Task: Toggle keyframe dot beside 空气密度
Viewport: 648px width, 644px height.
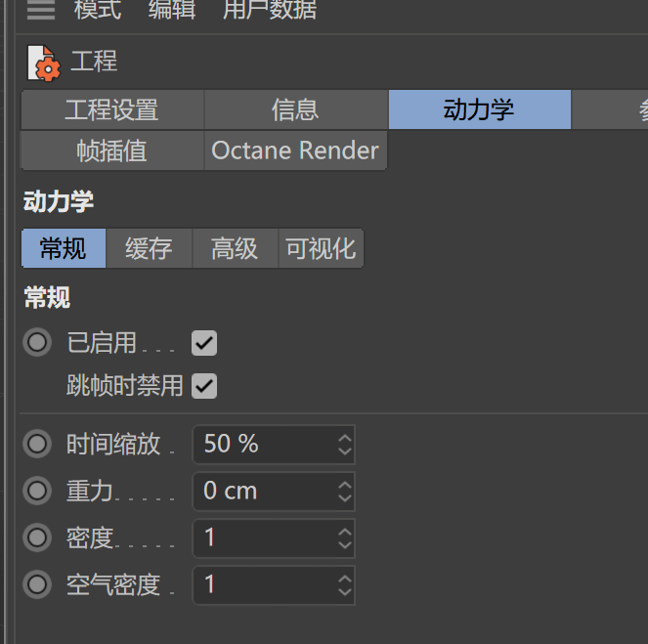Action: (x=37, y=584)
